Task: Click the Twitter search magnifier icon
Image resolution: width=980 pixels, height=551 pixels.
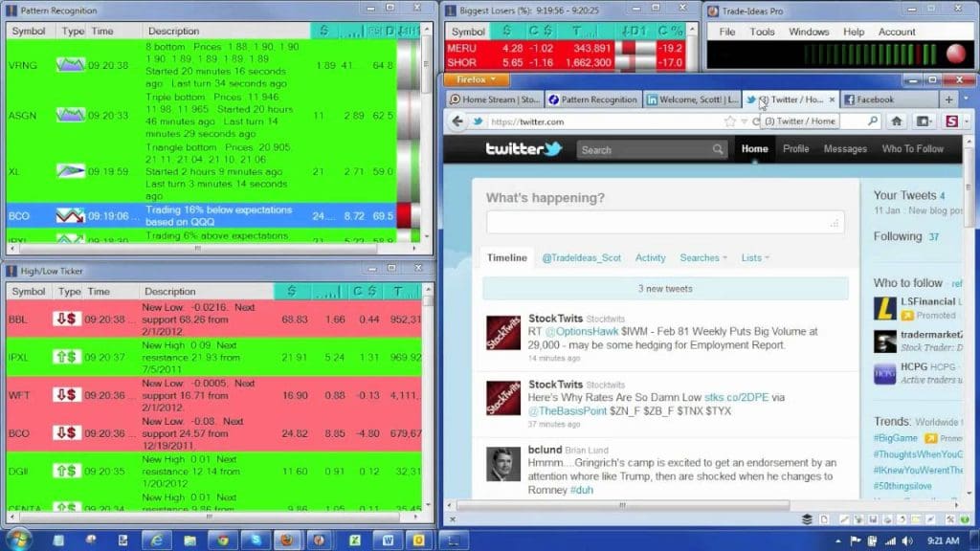Action: pyautogui.click(x=718, y=149)
